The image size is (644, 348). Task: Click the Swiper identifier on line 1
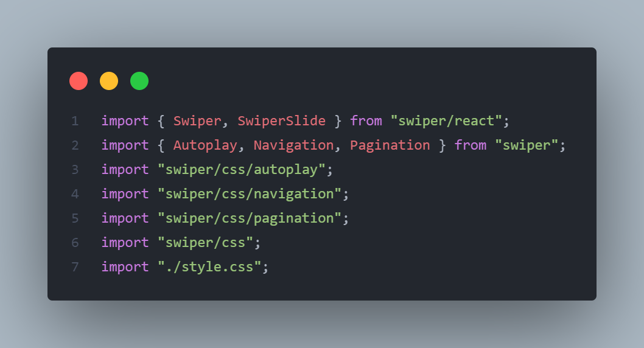197,121
